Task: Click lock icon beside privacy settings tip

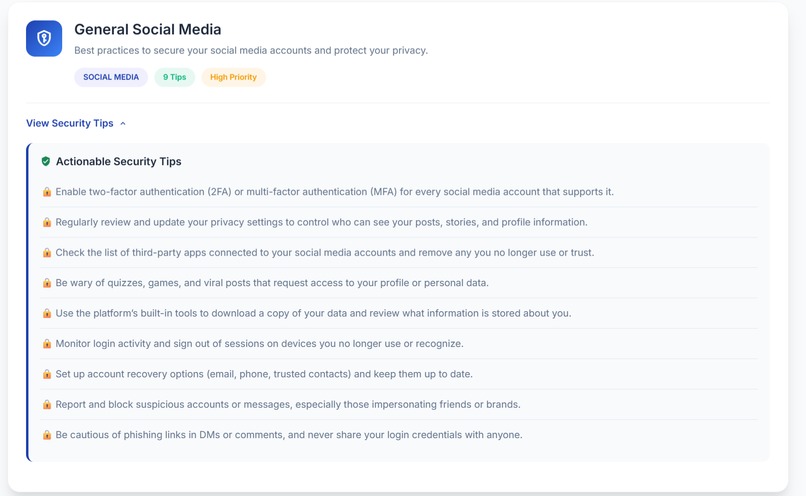Action: [x=47, y=222]
